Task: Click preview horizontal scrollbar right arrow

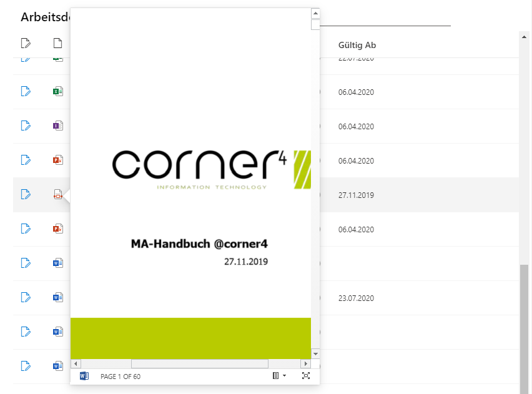Action: (x=306, y=364)
